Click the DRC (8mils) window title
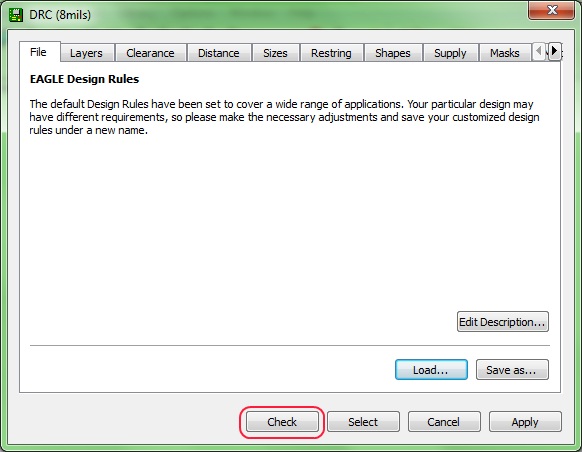Viewport: 582px width, 452px height. point(60,15)
